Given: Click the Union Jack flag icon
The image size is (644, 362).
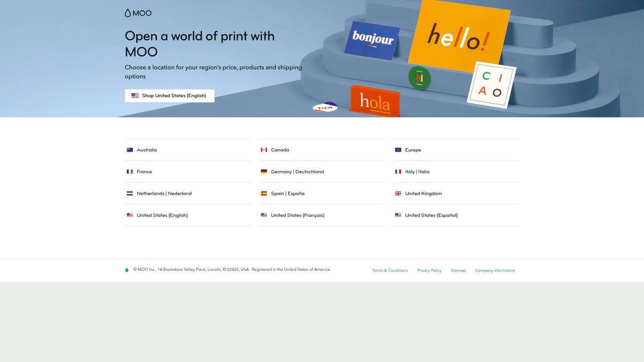Looking at the screenshot, I should click(398, 193).
